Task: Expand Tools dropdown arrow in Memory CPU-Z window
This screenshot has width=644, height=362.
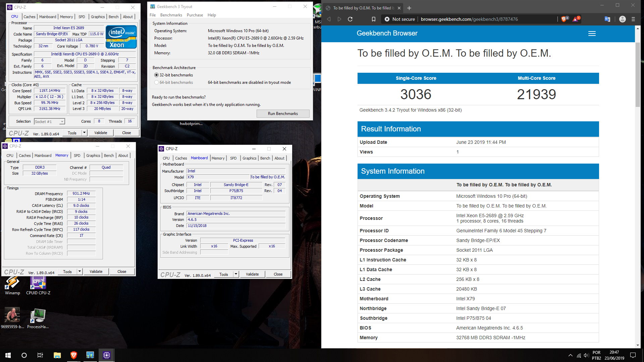Action: click(x=80, y=272)
